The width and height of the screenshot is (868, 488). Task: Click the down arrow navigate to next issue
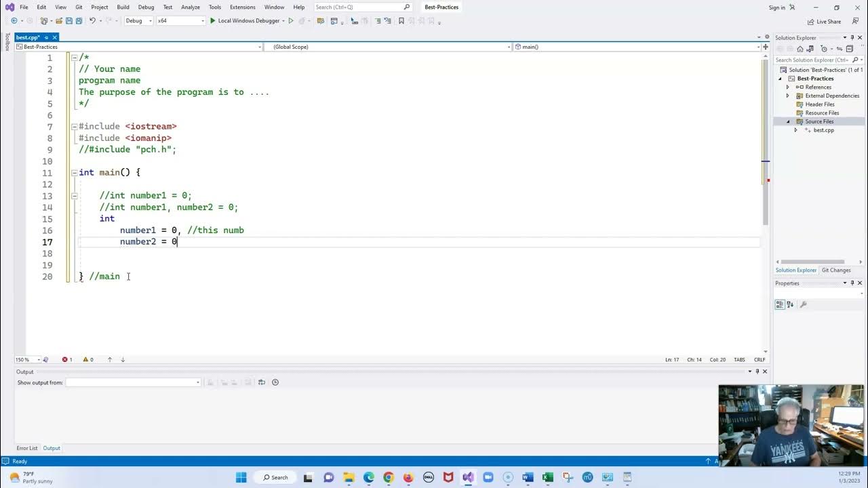pos(123,360)
